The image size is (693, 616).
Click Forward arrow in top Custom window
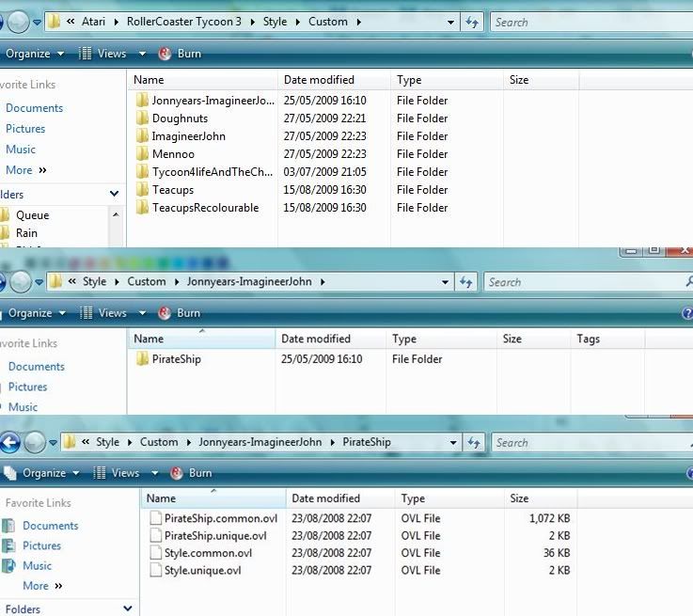click(18, 22)
